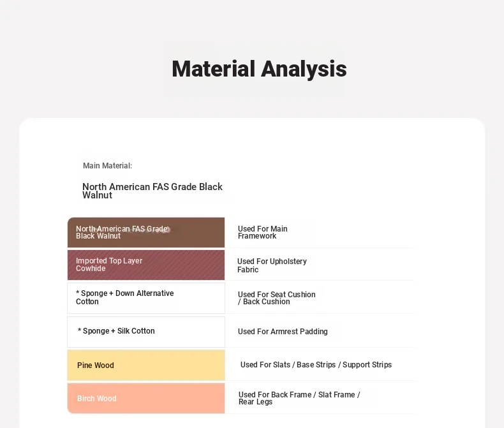Screen dimensions: 504x428
Task: Click Used For Back Frame / Slat Frame text
Action: (299, 398)
